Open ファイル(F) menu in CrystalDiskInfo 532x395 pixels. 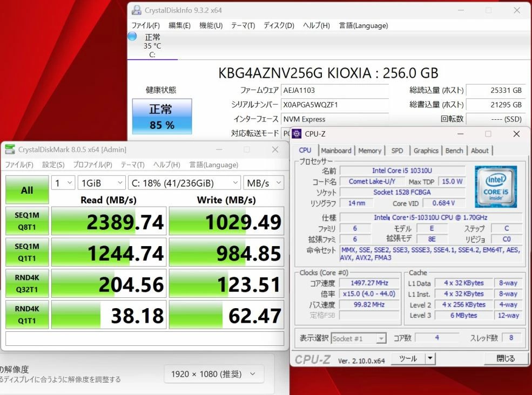(145, 25)
